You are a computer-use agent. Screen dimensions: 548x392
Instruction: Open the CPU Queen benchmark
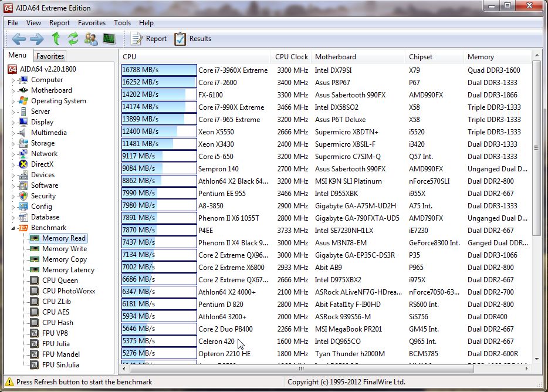58,280
